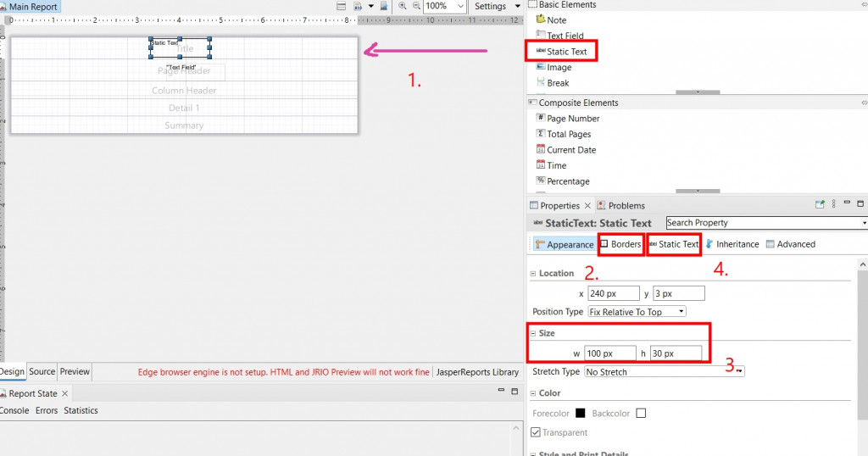This screenshot has height=456, width=868.
Task: Switch to the Source tab
Action: [x=42, y=371]
